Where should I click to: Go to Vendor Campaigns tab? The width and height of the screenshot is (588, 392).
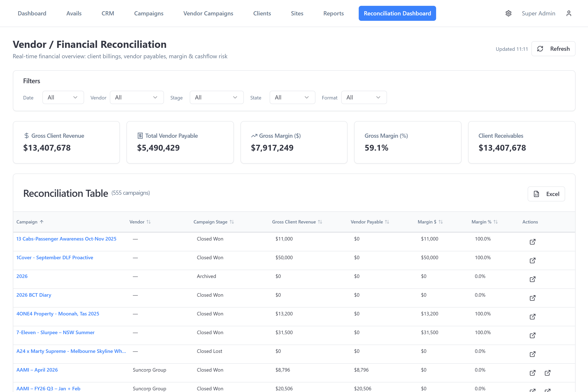pyautogui.click(x=208, y=14)
